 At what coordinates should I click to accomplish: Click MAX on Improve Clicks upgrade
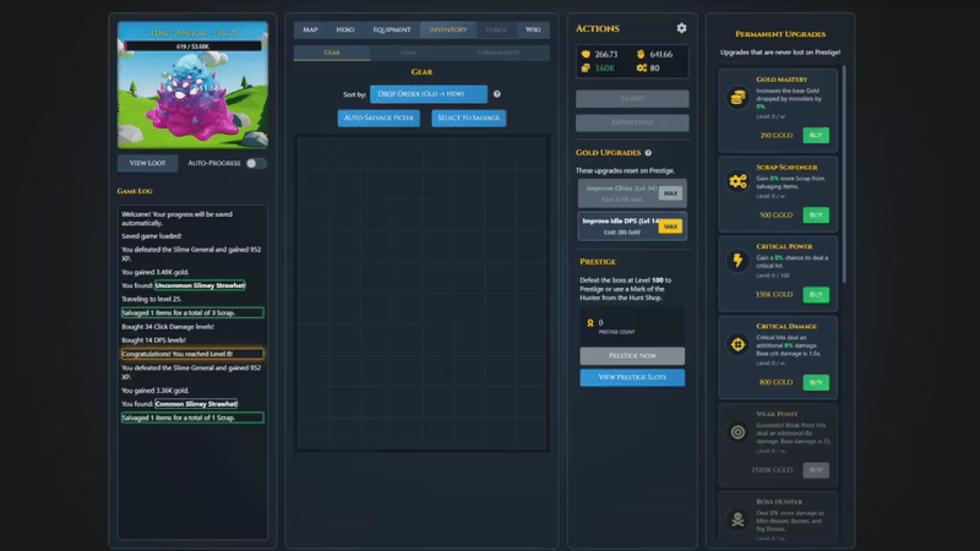tap(671, 193)
